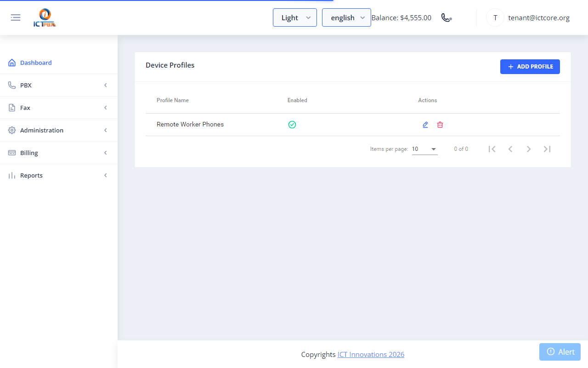588x368 pixels.
Task: Click the user avatar with letter T
Action: pos(495,17)
